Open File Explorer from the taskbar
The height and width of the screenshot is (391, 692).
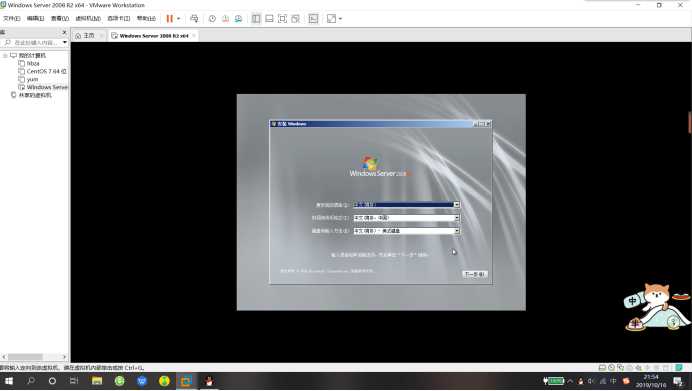click(x=97, y=381)
